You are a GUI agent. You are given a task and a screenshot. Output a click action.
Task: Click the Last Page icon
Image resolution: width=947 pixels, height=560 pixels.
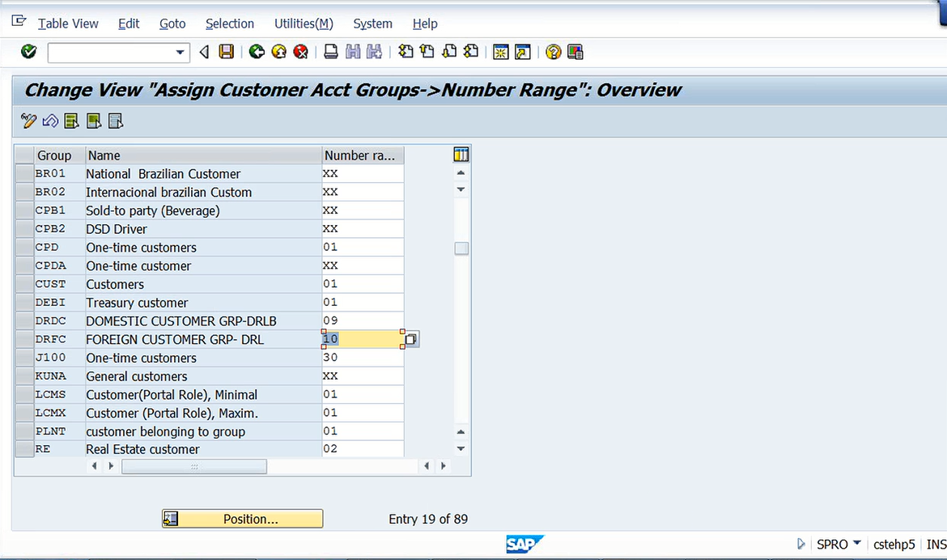click(471, 52)
